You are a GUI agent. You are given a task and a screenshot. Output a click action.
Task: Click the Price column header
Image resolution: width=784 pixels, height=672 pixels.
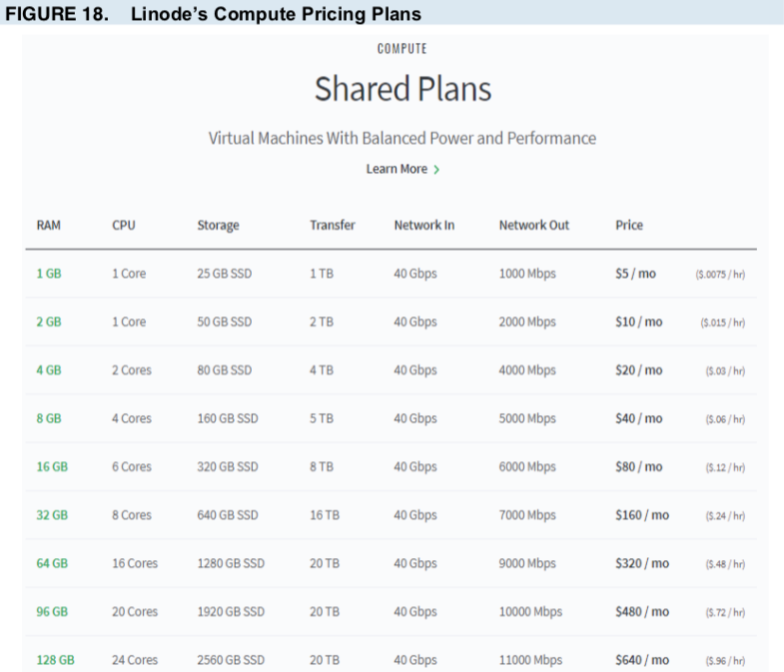pyautogui.click(x=629, y=225)
